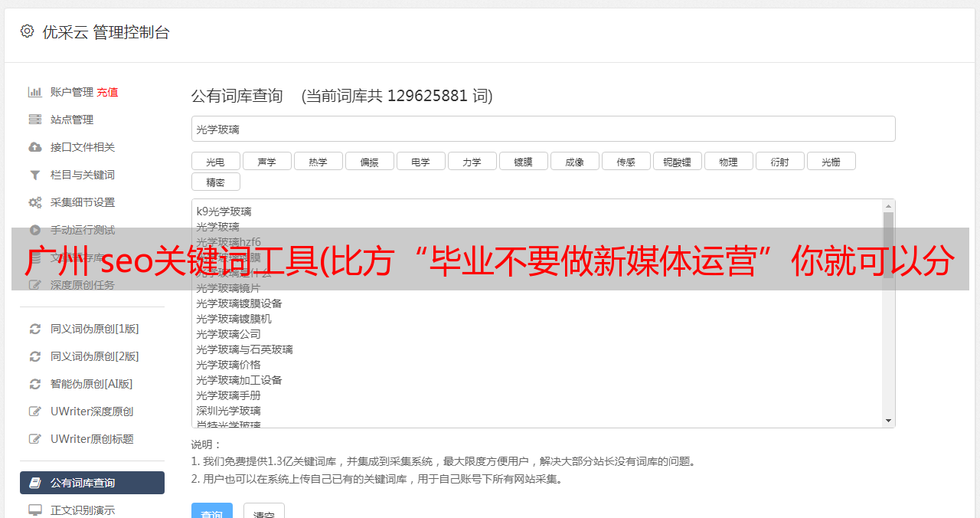980x518 pixels.
Task: Click the 深圳光学玻璃 result line
Action: (x=228, y=411)
